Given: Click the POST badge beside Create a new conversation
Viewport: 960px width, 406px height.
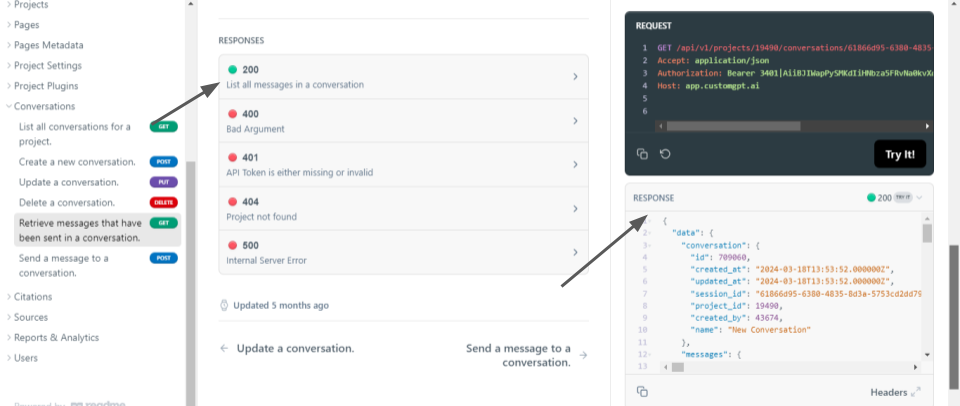Looking at the screenshot, I should [163, 162].
